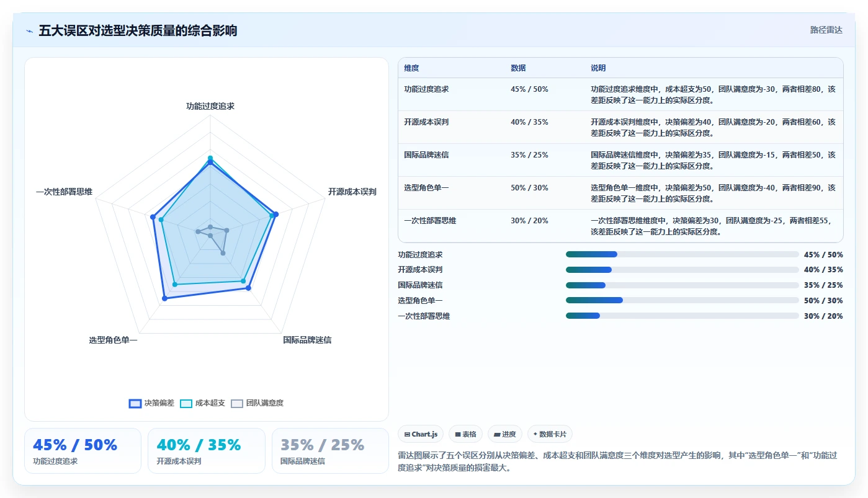
Task: Click the 决策偏差 data point on 开源成本误判 axis
Action: [276, 215]
